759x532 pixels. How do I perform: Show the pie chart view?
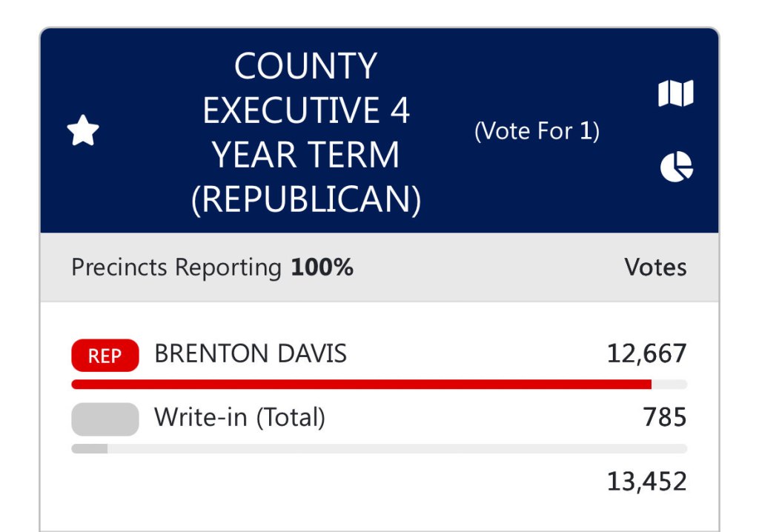tap(676, 167)
